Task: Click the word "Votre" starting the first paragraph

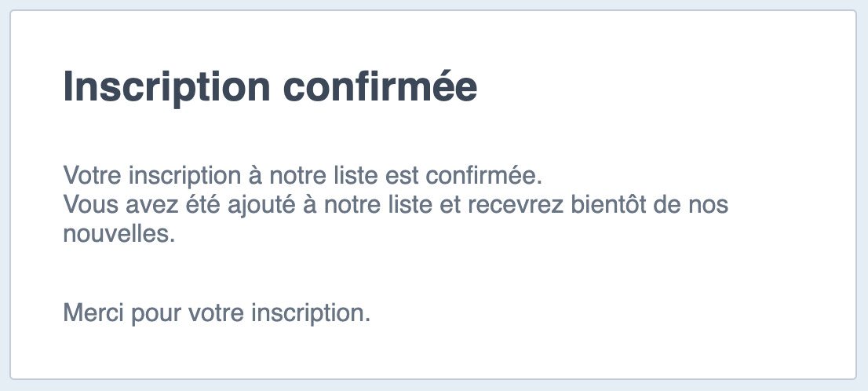Action: 93,176
